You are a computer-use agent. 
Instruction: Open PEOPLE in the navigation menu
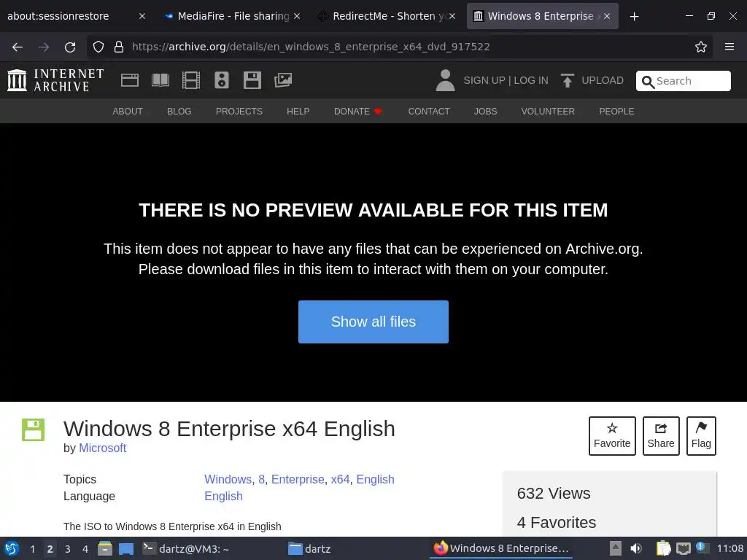pyautogui.click(x=616, y=112)
